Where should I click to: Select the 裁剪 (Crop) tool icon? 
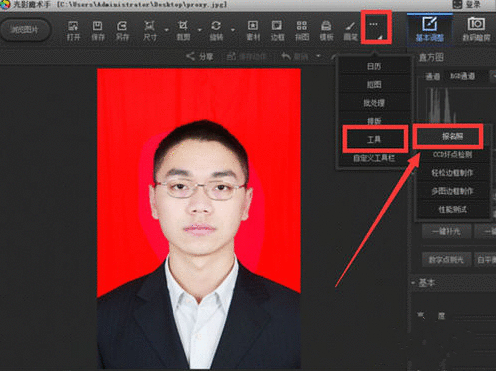(x=183, y=31)
